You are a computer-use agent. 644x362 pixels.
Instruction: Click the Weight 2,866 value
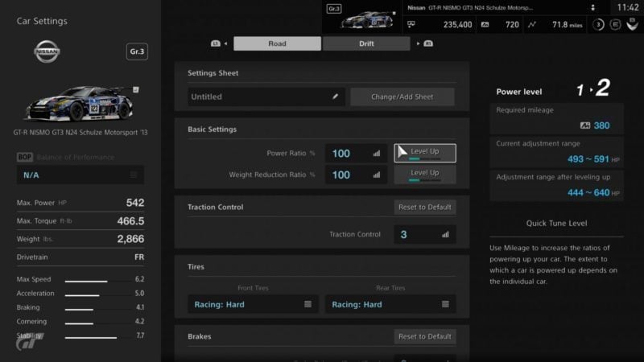click(130, 239)
